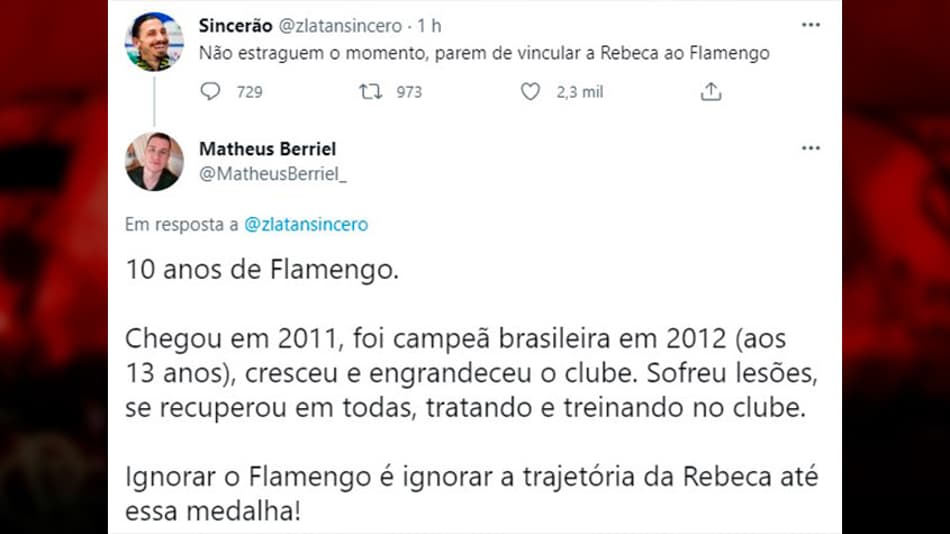Expand more options on Sincerão's tweet
This screenshot has height=534, width=950.
point(810,26)
